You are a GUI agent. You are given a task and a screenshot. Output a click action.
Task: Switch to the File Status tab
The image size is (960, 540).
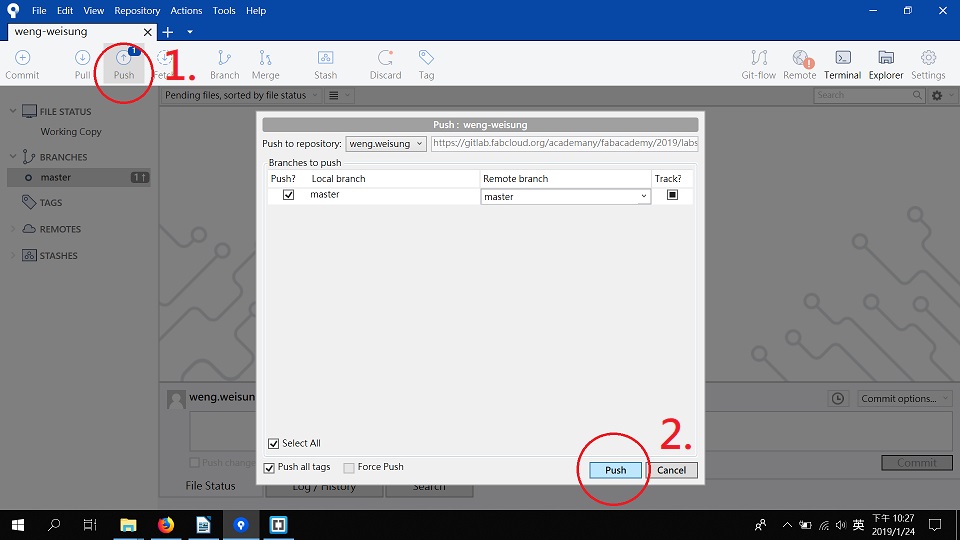[210, 486]
